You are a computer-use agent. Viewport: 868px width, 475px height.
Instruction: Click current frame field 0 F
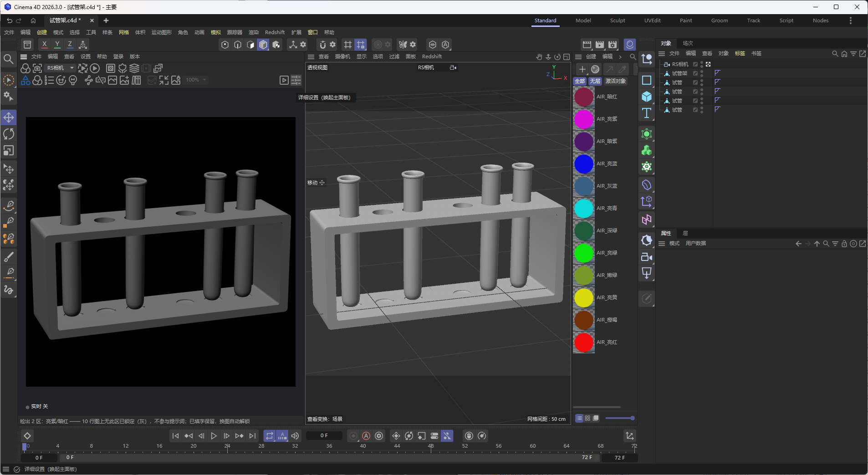324,436
